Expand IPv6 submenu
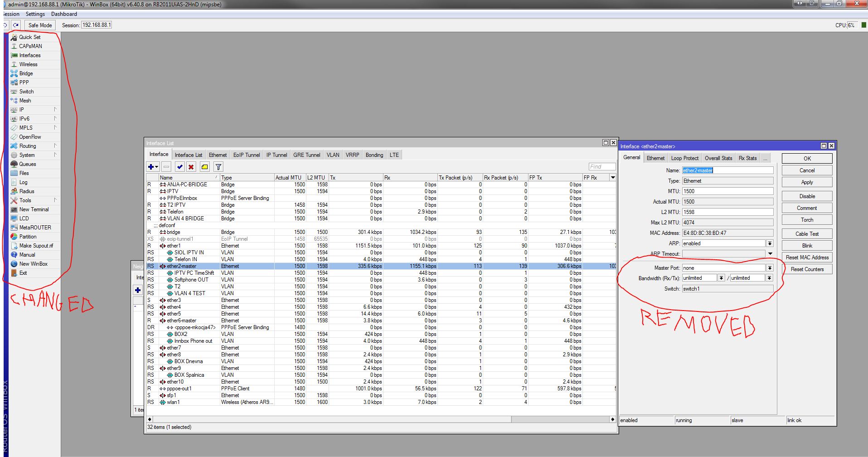 click(55, 119)
